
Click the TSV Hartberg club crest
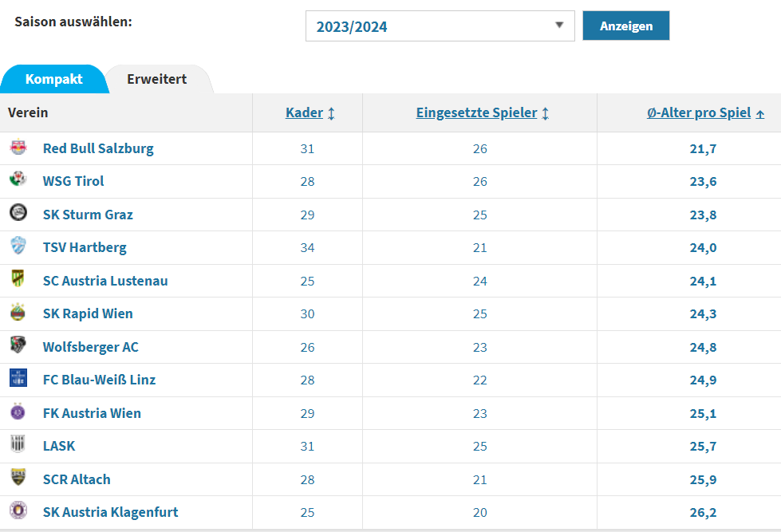(x=18, y=246)
